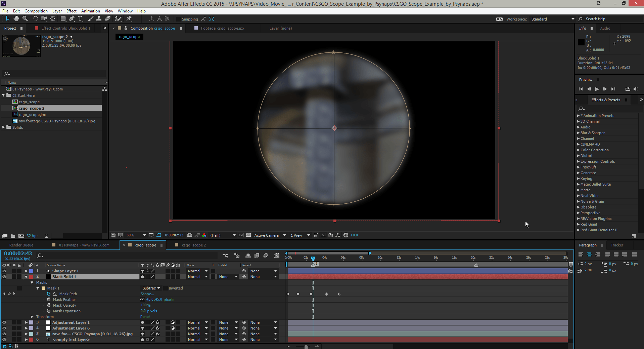Select the Pan Behind anchor point tool

pyautogui.click(x=53, y=19)
